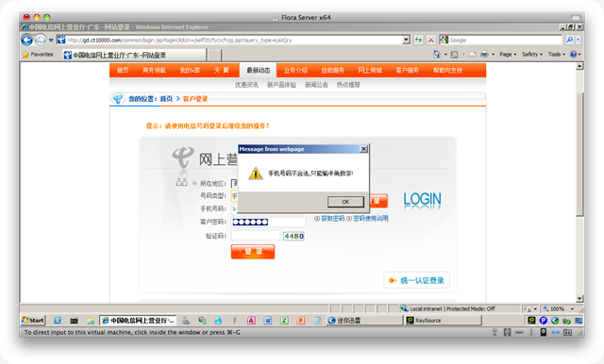
Task: Click the 4480 captcha image
Action: [294, 236]
